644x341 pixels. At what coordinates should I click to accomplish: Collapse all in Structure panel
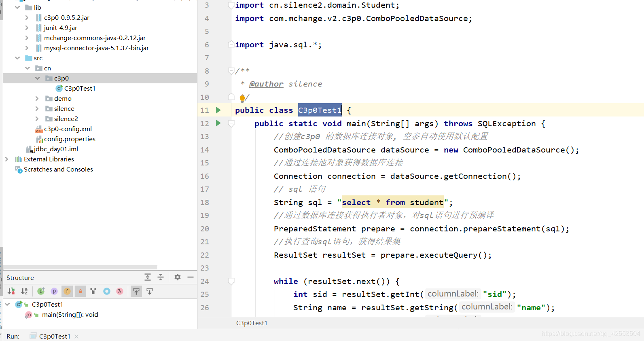(x=161, y=277)
